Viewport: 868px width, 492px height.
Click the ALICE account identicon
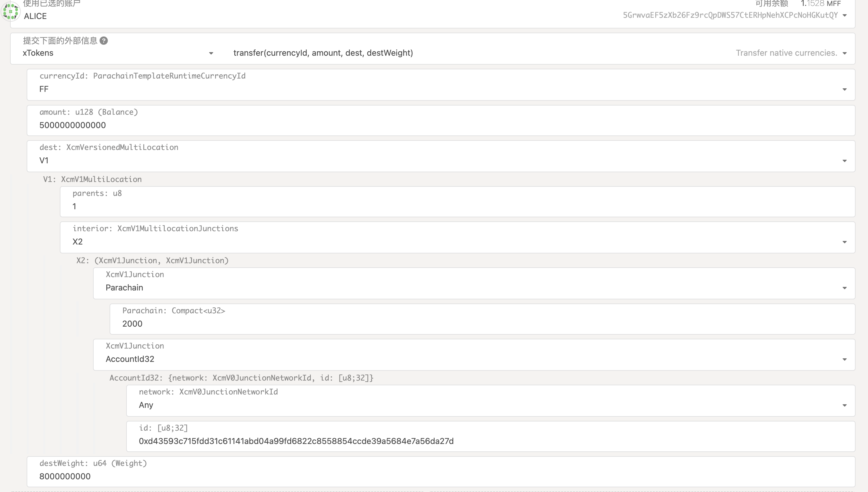pos(10,12)
